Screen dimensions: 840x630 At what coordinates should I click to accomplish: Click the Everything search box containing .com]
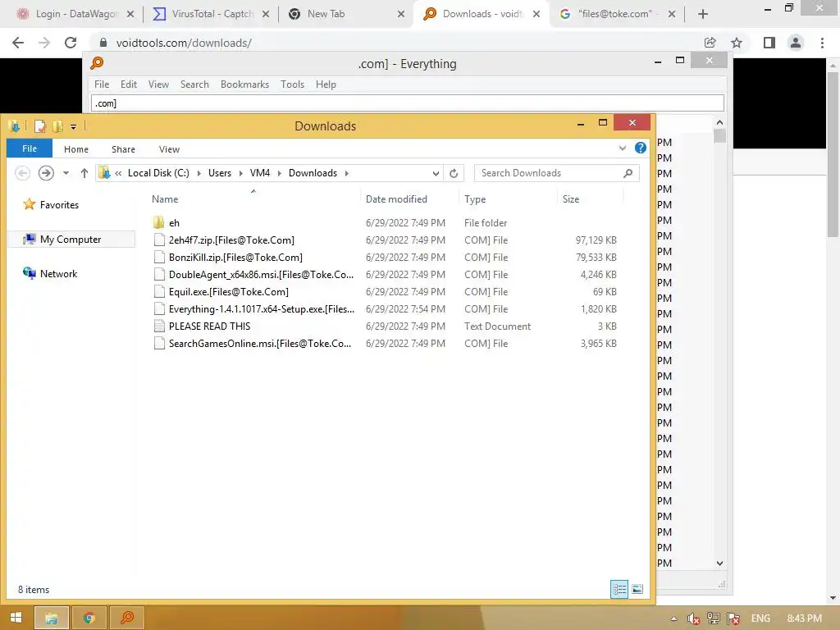(x=407, y=103)
